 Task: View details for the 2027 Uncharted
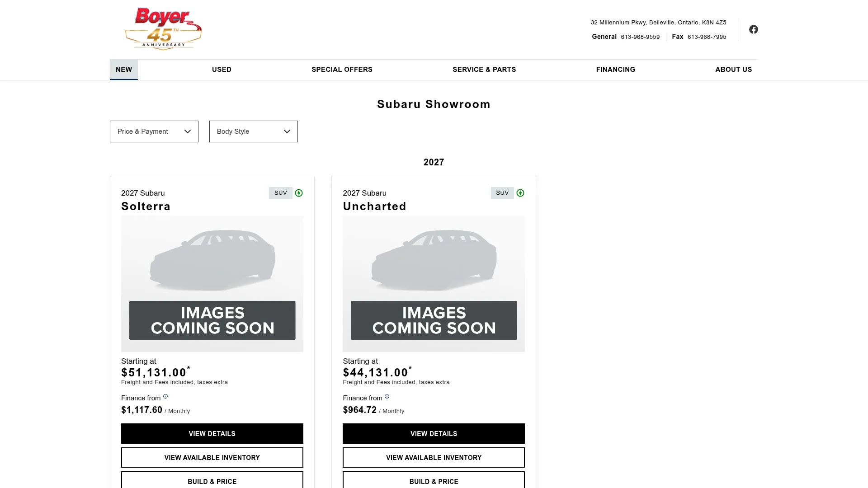coord(434,433)
